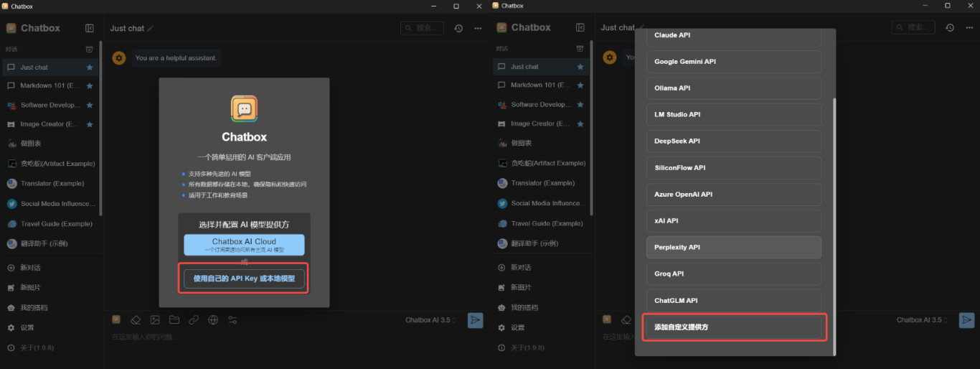
Task: Click 使用自己的 API Key 或本地模型 button
Action: [244, 279]
